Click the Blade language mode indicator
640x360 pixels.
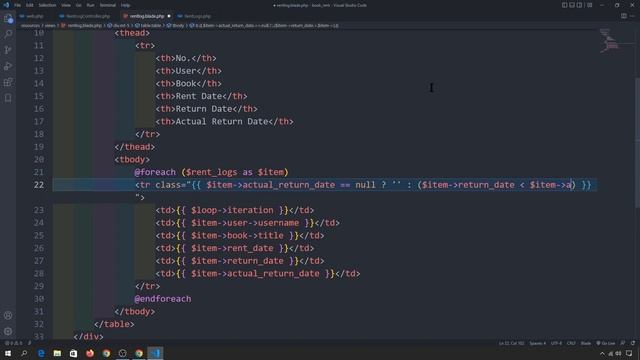[586, 343]
